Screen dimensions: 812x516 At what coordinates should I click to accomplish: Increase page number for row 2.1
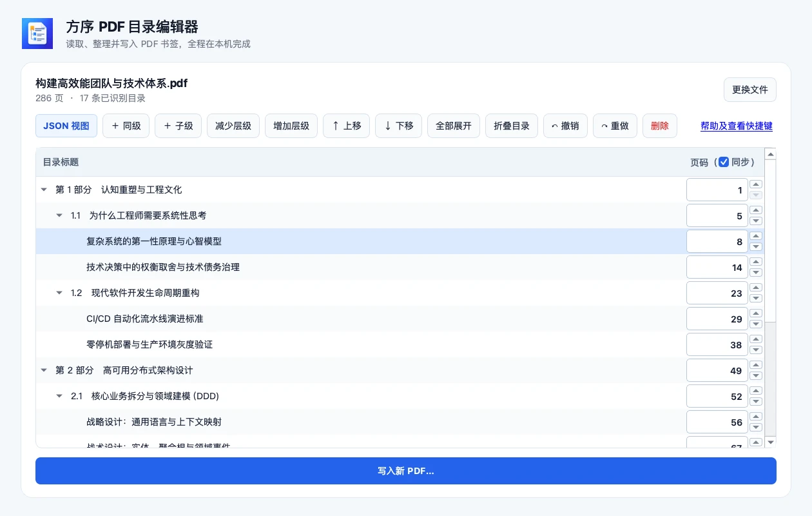point(757,391)
